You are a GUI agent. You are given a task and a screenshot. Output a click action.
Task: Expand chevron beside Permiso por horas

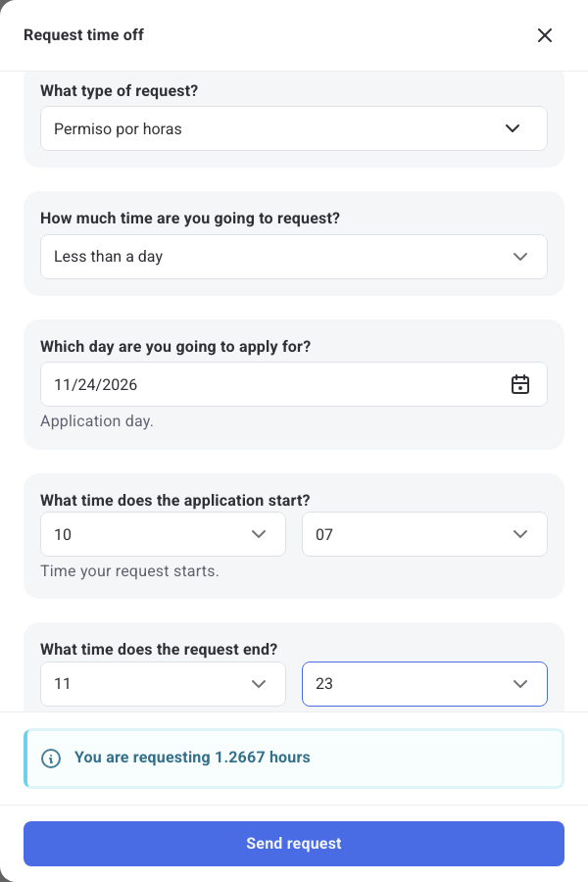pos(512,128)
